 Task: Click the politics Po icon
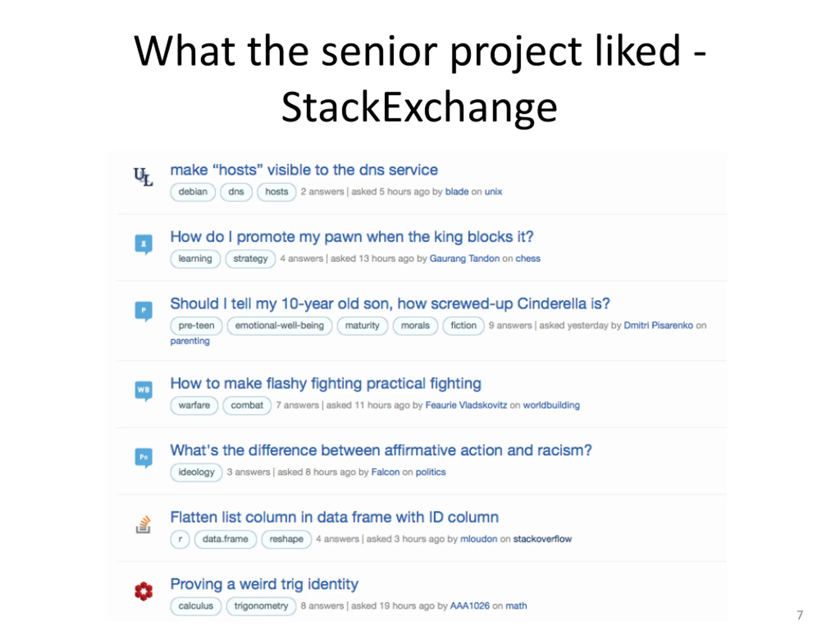143,458
